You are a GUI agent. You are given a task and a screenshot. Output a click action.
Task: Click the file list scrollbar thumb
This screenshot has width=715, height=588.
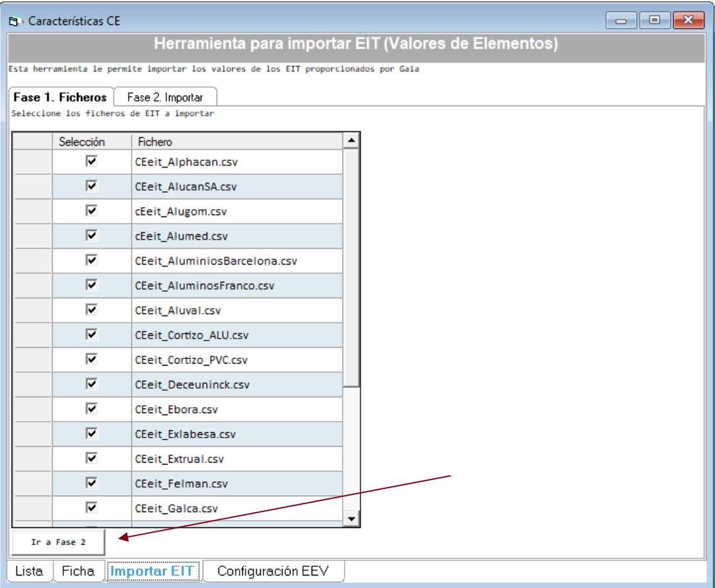351,268
